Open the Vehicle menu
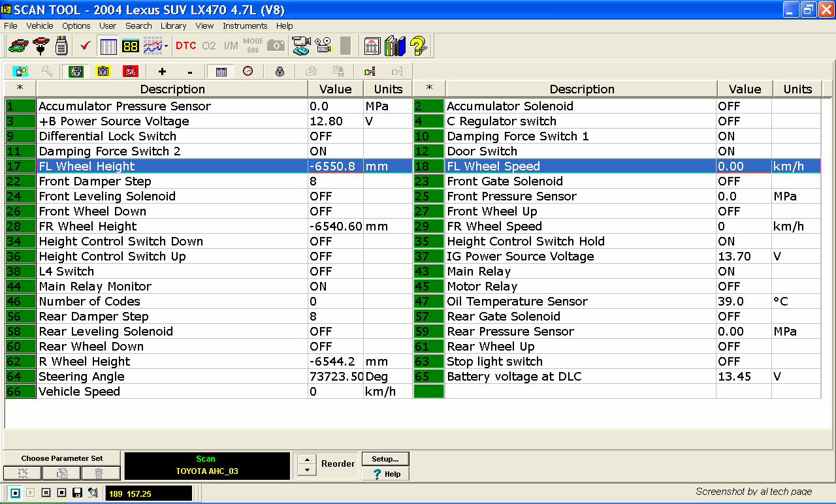836x504 pixels. pos(40,26)
